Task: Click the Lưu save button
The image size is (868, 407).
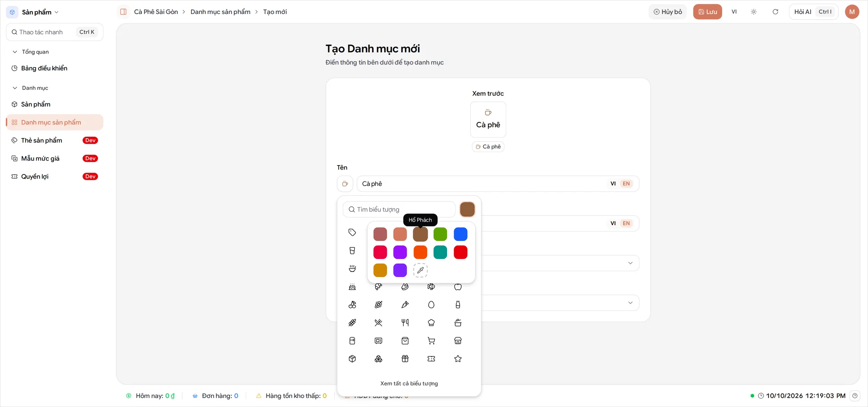Action: pos(708,12)
